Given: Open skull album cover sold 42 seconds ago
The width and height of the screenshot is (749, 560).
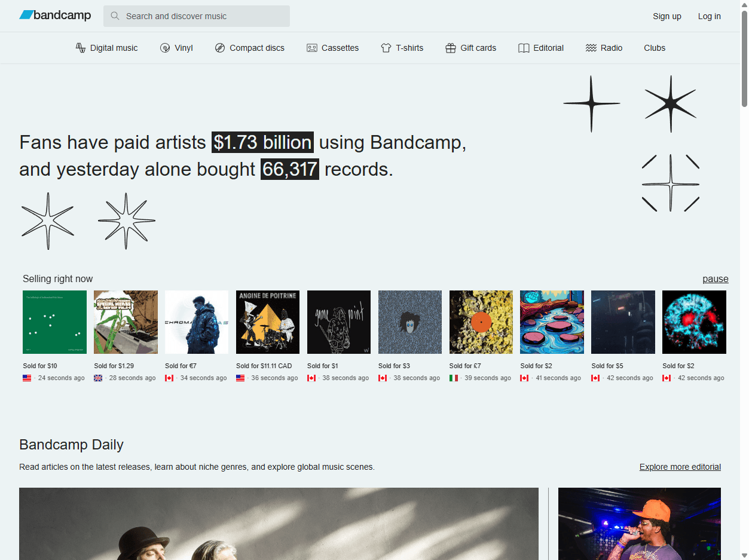Looking at the screenshot, I should tap(695, 322).
